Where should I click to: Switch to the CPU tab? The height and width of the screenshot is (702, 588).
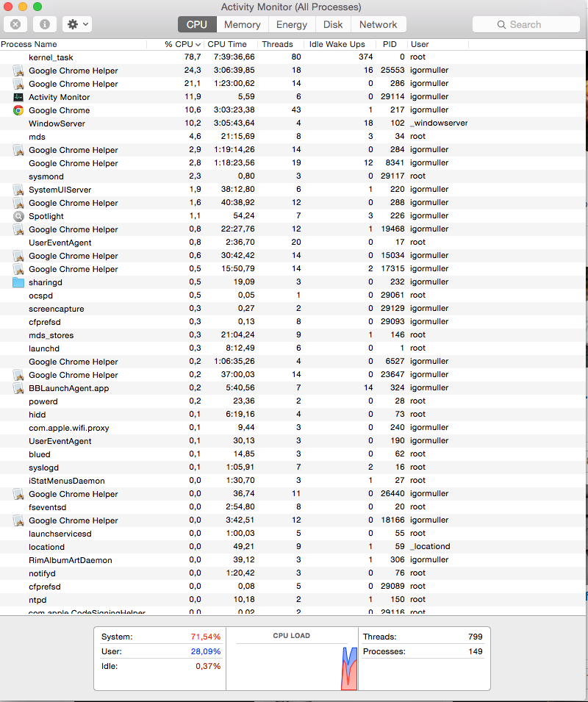click(x=197, y=24)
